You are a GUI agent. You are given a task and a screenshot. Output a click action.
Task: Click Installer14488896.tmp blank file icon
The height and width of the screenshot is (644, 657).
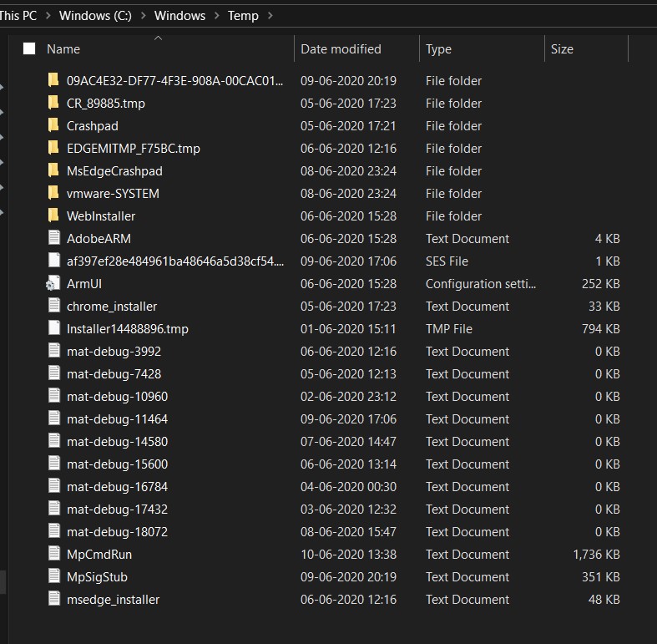pos(53,328)
